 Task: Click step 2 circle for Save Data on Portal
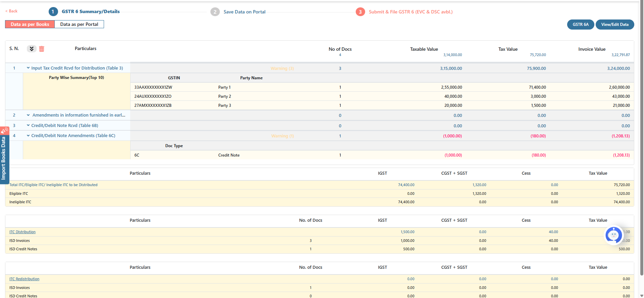click(215, 12)
